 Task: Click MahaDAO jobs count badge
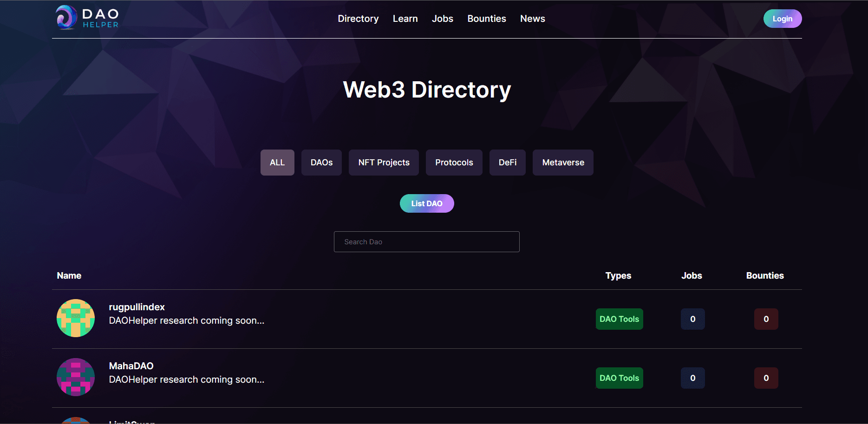(x=693, y=378)
